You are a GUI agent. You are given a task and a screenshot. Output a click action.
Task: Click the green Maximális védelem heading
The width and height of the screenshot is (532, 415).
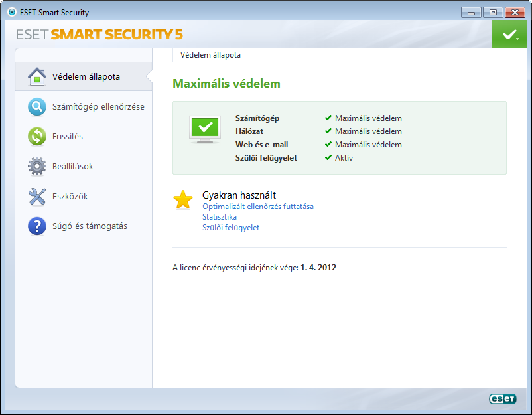point(226,84)
